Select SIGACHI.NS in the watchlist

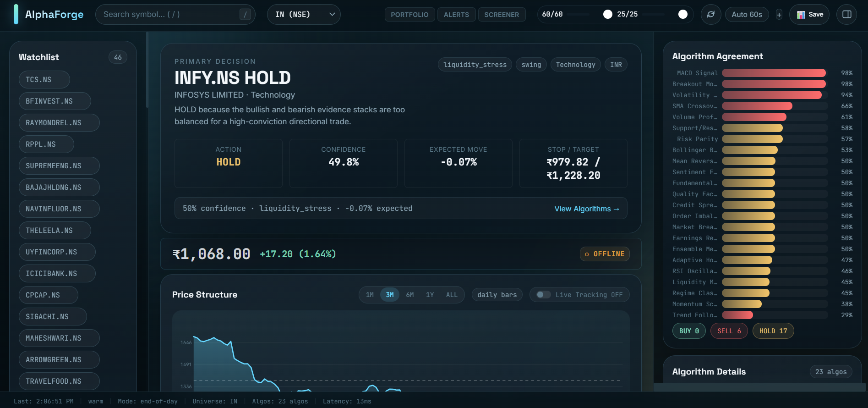[x=53, y=317]
